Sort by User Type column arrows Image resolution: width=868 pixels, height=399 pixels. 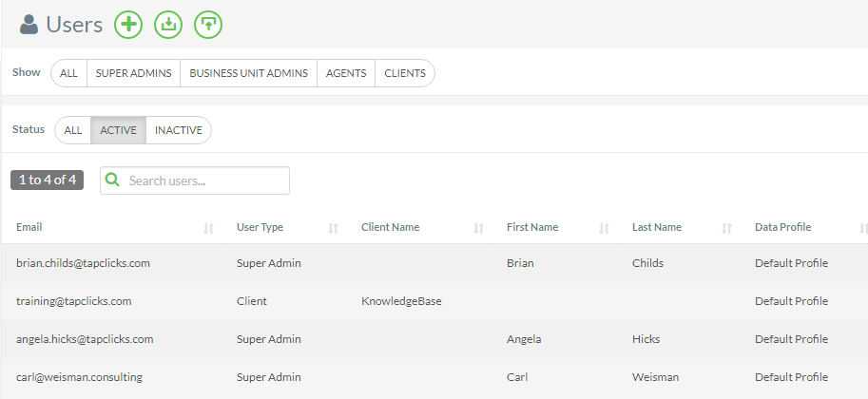[x=334, y=227]
